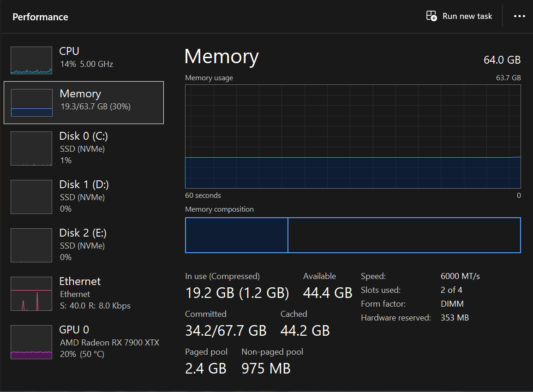Image resolution: width=533 pixels, height=392 pixels.
Task: Click the S: 40.0 R: 8.0 Kbps text
Action: 95,306
